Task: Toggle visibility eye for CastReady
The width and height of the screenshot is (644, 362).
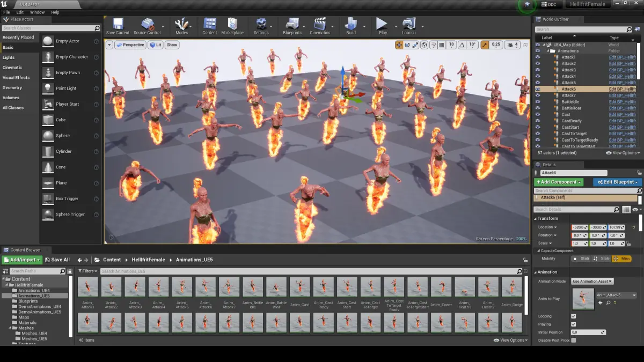Action: [x=538, y=121]
